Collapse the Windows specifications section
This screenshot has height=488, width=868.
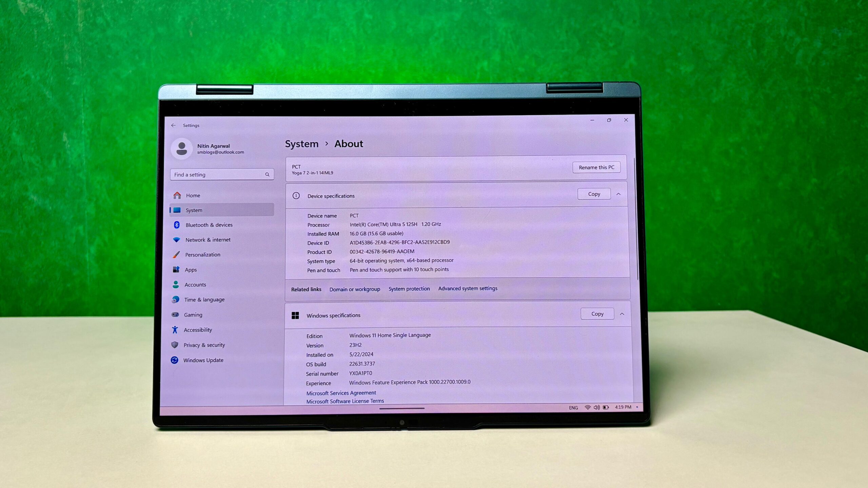click(622, 314)
